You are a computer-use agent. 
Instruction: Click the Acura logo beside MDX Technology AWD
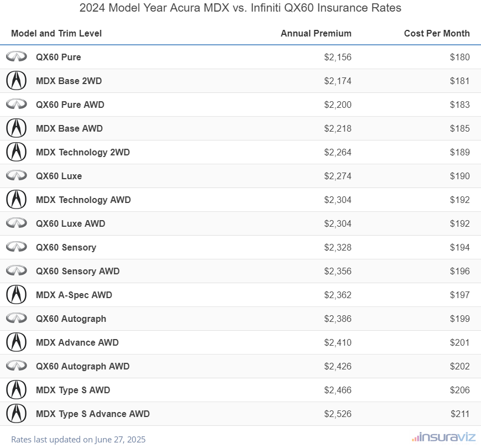17,200
